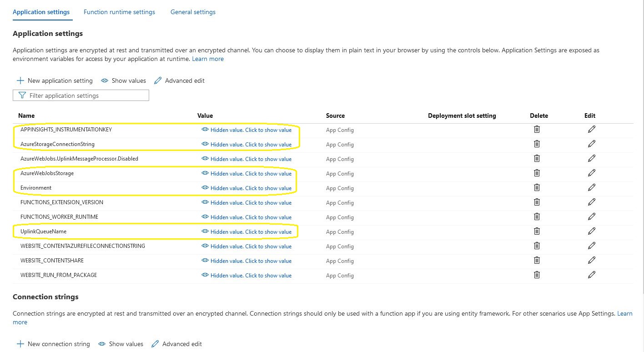The image size is (644, 352).
Task: Delete the AzureWebJobs.UplinkMessageProcessor.Disabled setting
Action: (x=537, y=158)
